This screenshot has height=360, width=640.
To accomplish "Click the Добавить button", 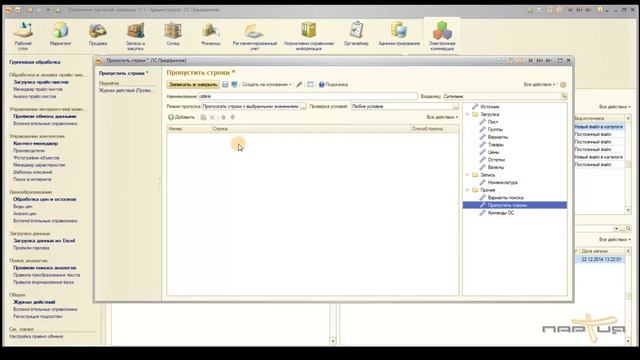I will coord(182,117).
